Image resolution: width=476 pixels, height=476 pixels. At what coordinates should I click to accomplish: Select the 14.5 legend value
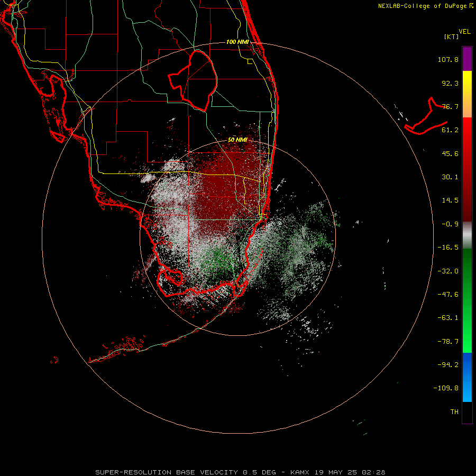[450, 200]
